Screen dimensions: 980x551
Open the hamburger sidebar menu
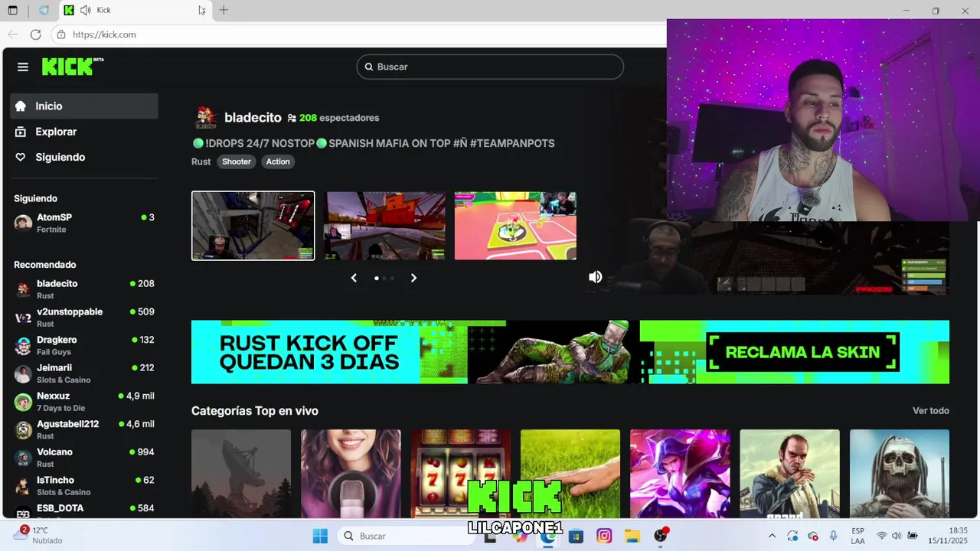[23, 67]
